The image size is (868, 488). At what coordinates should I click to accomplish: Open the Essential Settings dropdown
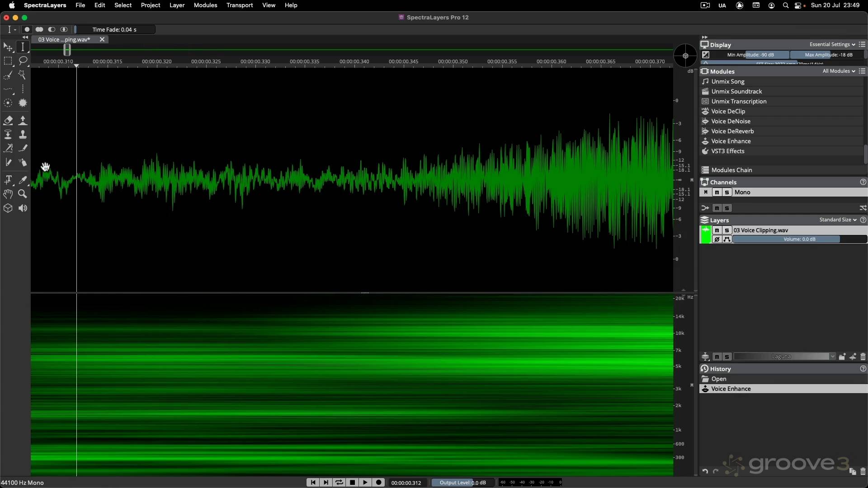(x=832, y=44)
